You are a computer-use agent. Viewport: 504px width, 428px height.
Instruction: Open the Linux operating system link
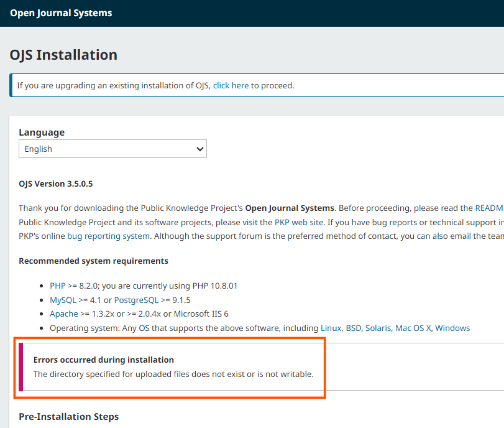(x=331, y=328)
